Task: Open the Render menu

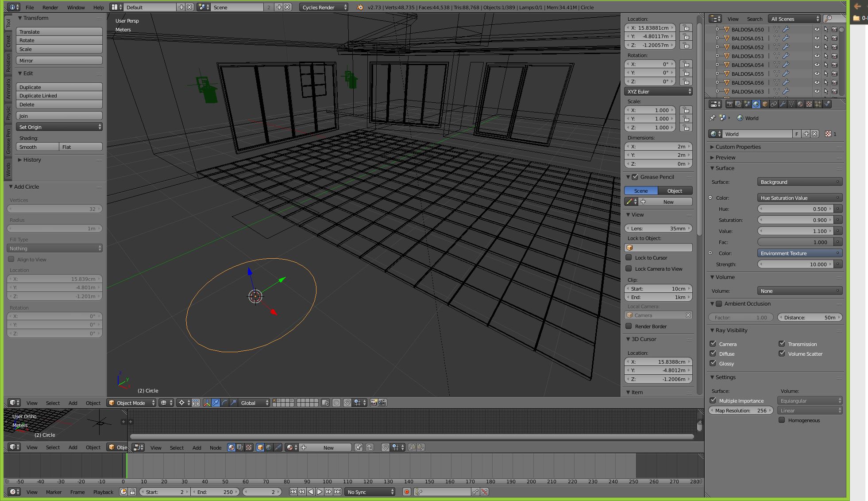Action: (50, 7)
